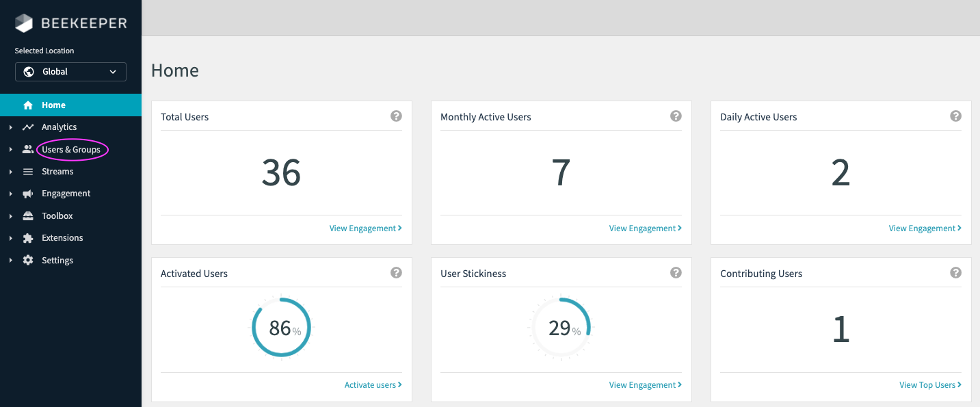Click the Total Users card title
This screenshot has height=407, width=980.
pos(185,117)
